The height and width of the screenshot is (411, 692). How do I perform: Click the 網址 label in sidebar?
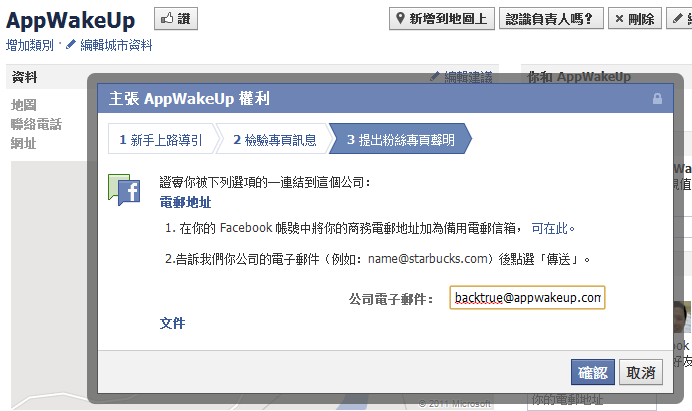[23, 143]
